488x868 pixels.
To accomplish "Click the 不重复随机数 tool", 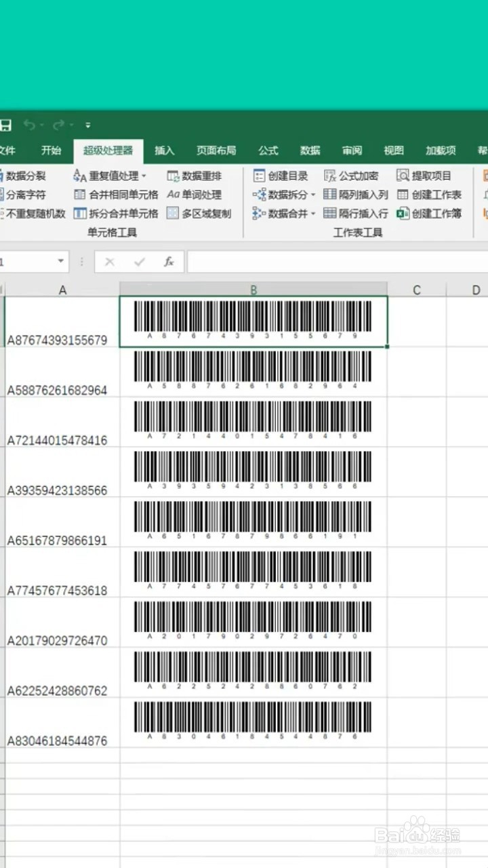I will pos(33,214).
